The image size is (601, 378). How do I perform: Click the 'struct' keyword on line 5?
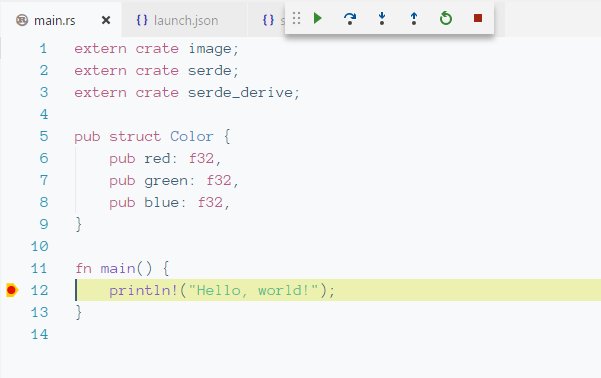pyautogui.click(x=135, y=136)
